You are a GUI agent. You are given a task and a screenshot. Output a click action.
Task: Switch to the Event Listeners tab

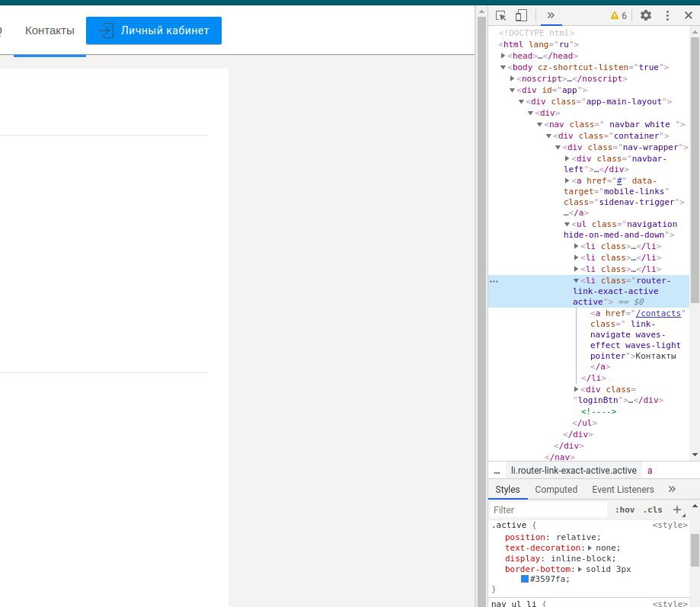623,490
